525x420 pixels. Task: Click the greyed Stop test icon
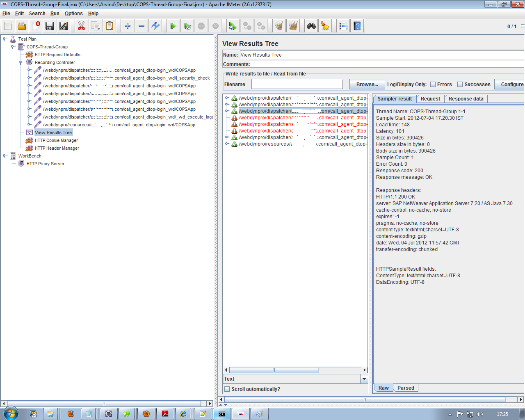(x=201, y=26)
